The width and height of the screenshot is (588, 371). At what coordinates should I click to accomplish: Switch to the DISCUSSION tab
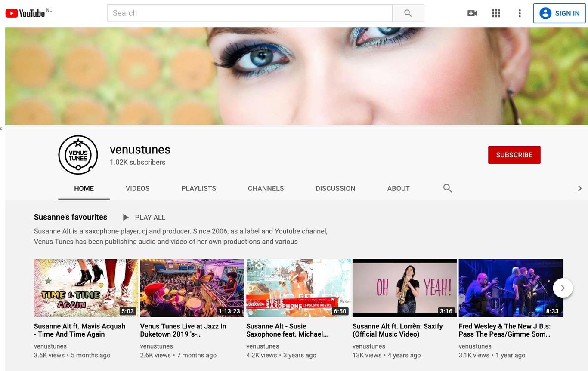tap(335, 188)
